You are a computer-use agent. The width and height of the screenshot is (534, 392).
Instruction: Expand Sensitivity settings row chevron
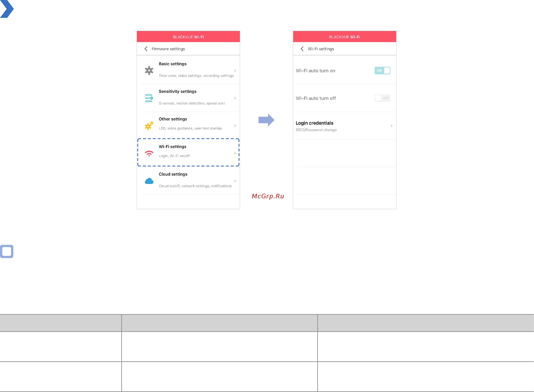(x=235, y=98)
